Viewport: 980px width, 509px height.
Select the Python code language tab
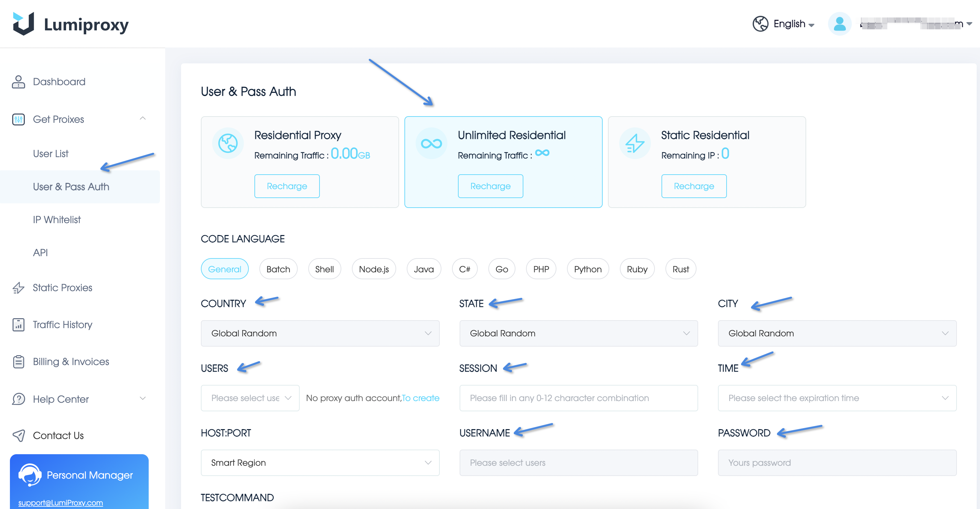pyautogui.click(x=588, y=269)
